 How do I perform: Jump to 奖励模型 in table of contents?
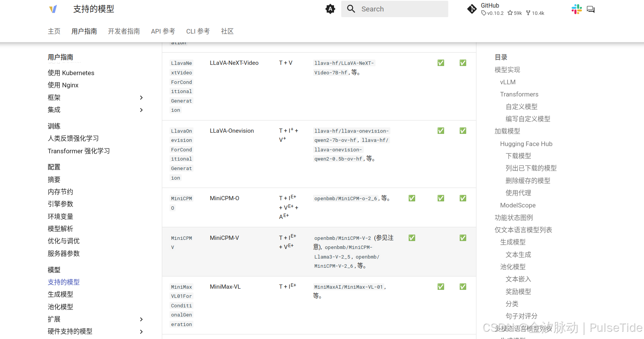tap(518, 292)
